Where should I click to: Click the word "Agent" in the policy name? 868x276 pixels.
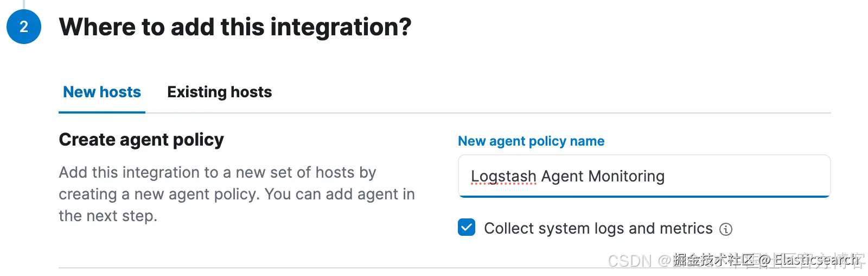(562, 177)
